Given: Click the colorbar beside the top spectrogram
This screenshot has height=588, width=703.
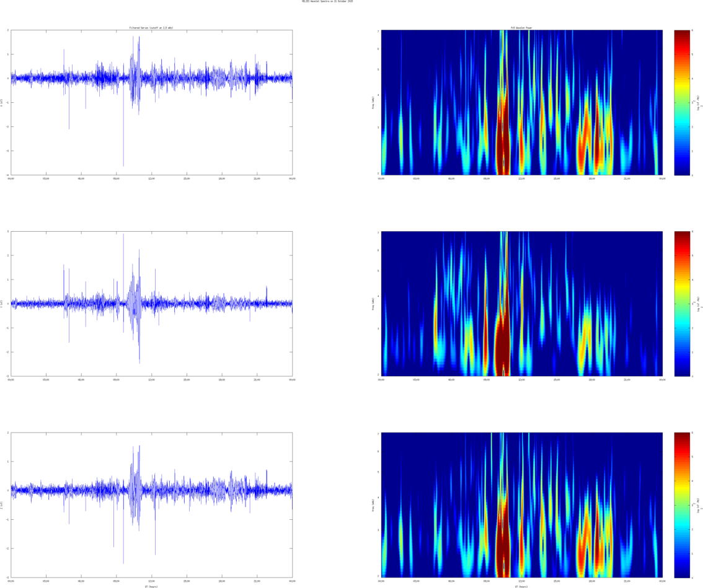Looking at the screenshot, I should pos(682,103).
